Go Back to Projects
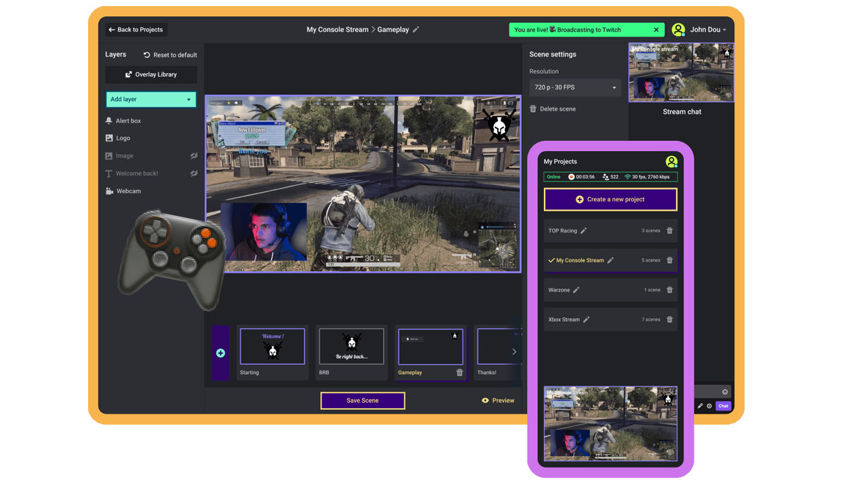This screenshot has width=868, height=488. [136, 30]
